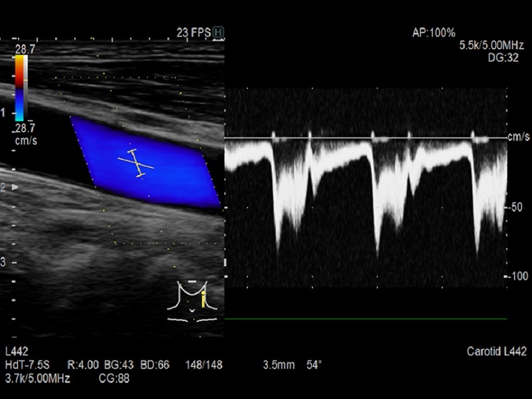Click the color velocity scale bar

click(x=21, y=86)
